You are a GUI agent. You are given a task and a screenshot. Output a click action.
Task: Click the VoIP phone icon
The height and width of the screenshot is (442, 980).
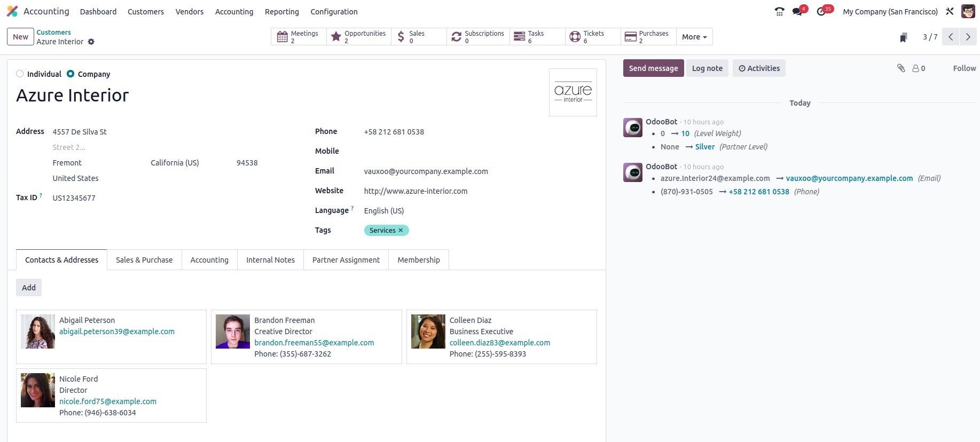pos(780,11)
